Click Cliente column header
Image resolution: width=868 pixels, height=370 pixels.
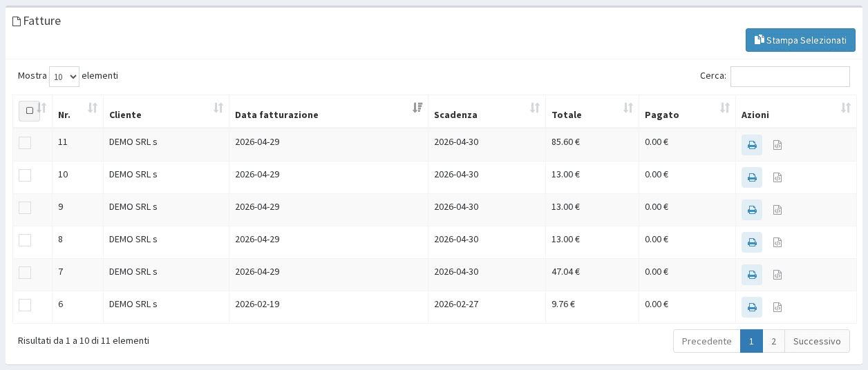[x=166, y=111]
